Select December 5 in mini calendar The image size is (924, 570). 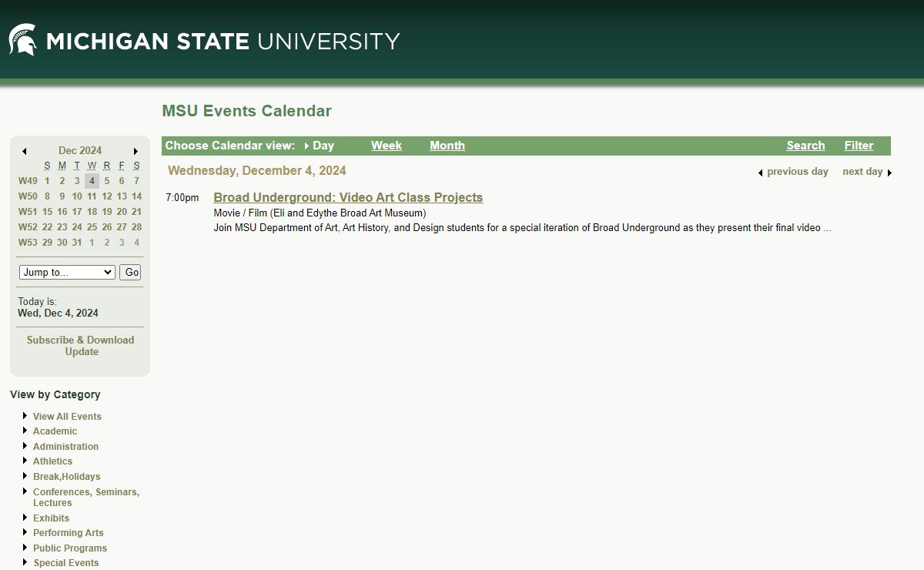point(107,181)
